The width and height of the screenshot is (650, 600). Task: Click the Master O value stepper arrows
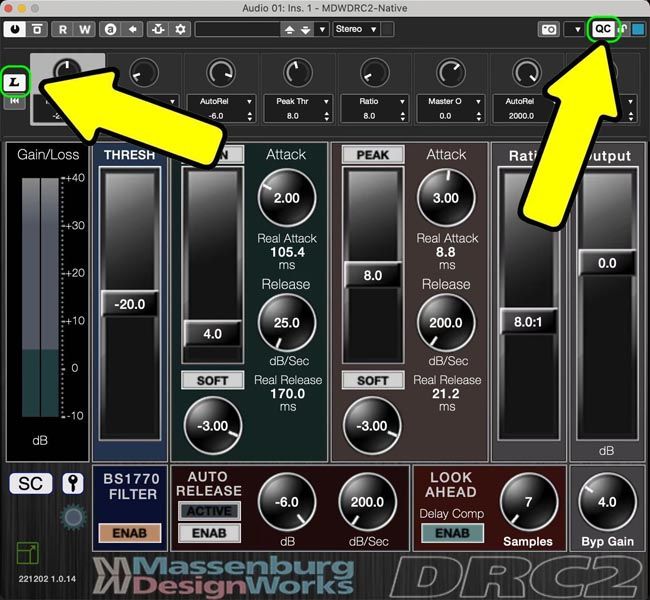coord(479,116)
